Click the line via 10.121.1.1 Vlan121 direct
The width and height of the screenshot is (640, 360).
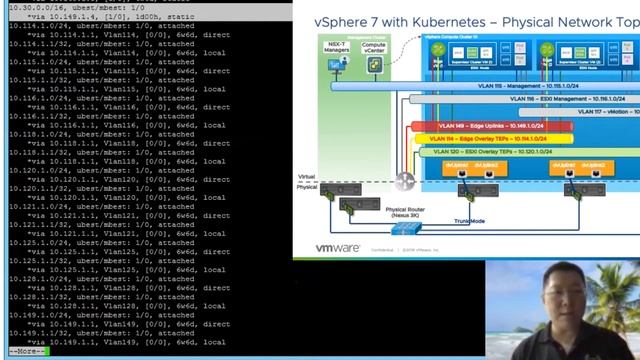(x=129, y=216)
